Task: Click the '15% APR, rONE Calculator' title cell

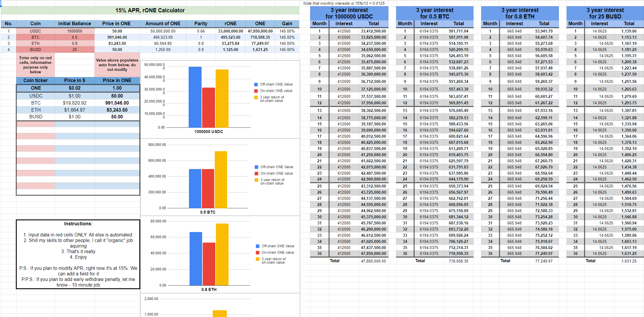Action: click(x=150, y=10)
